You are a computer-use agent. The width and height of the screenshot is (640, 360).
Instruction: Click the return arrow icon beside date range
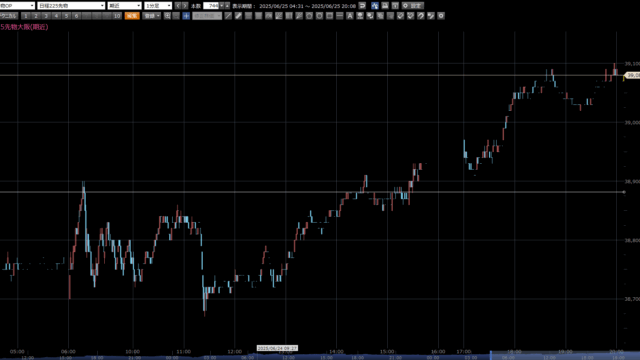[x=362, y=6]
